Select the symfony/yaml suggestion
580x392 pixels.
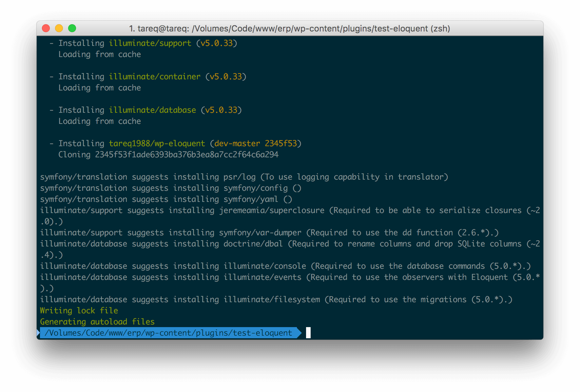251,199
